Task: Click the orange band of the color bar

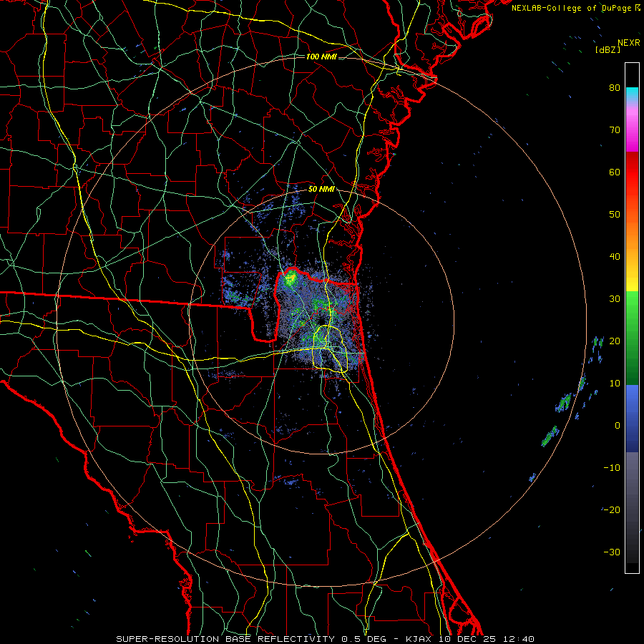Action: pos(632,232)
